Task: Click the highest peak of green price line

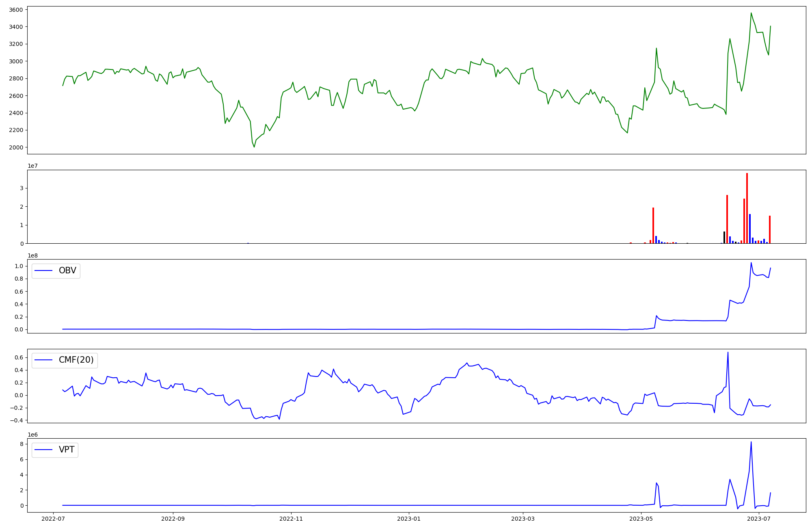Action: click(x=751, y=13)
